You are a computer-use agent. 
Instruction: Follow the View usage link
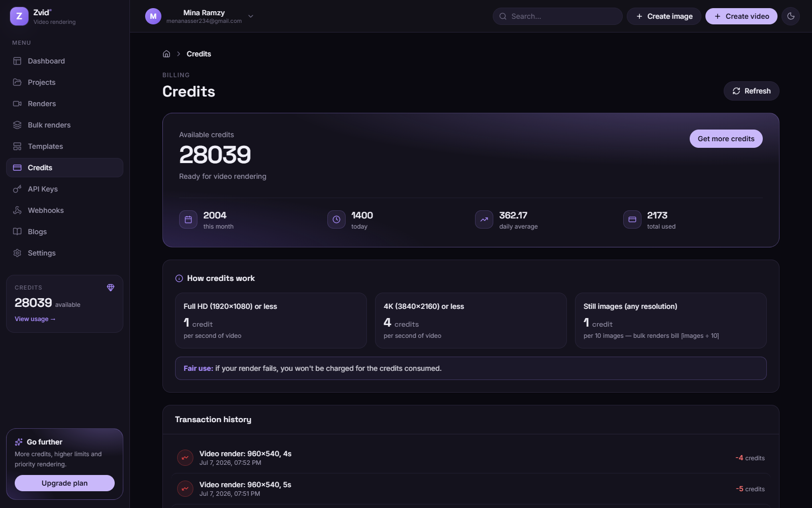(x=35, y=319)
